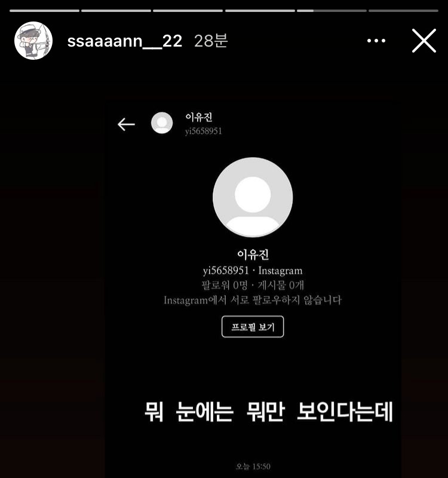Click the 이유진 name in chat header
The width and height of the screenshot is (448, 478).
coord(199,117)
